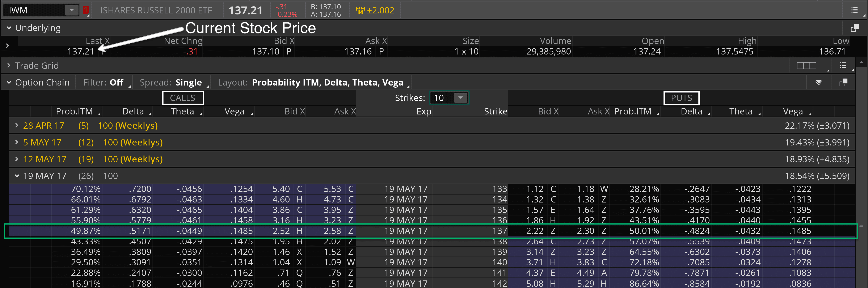
Task: Click the underlying Ask X value 137.16
Action: click(358, 52)
